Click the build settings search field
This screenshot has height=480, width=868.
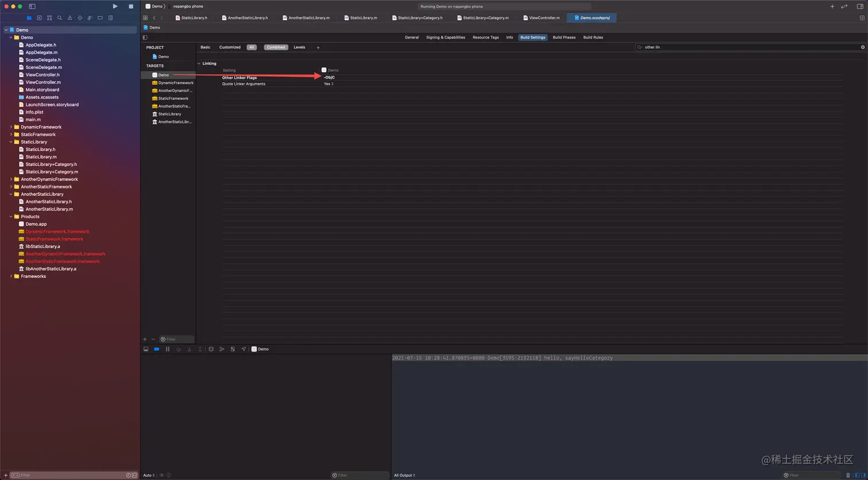coord(750,47)
